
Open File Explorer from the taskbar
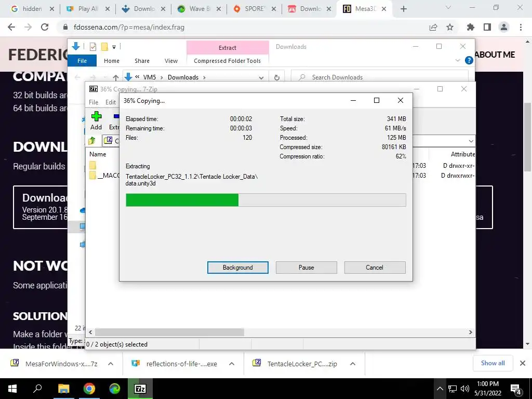pos(63,389)
